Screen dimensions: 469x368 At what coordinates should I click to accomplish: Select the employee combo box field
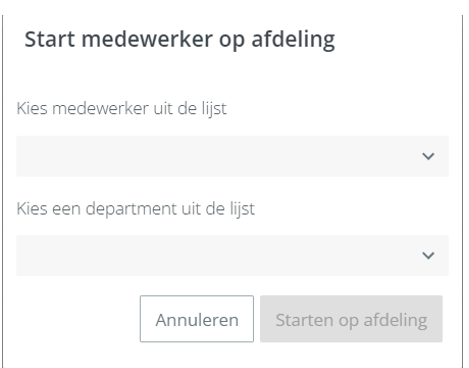click(232, 156)
